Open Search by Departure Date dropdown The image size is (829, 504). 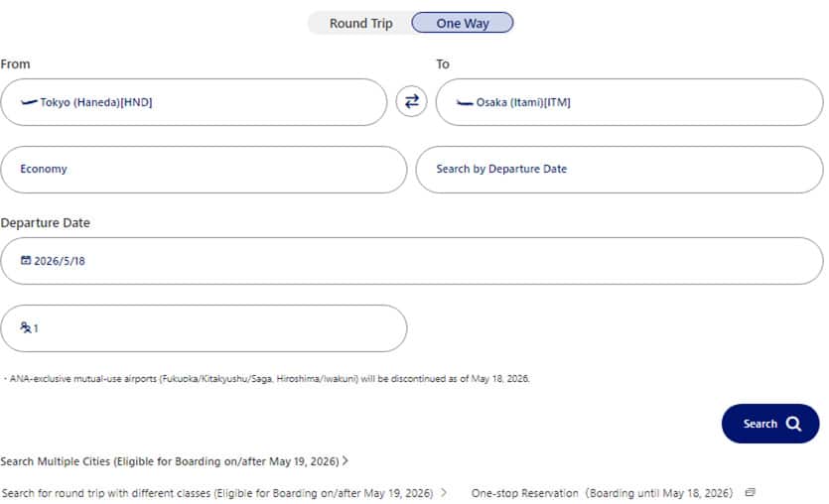(619, 170)
